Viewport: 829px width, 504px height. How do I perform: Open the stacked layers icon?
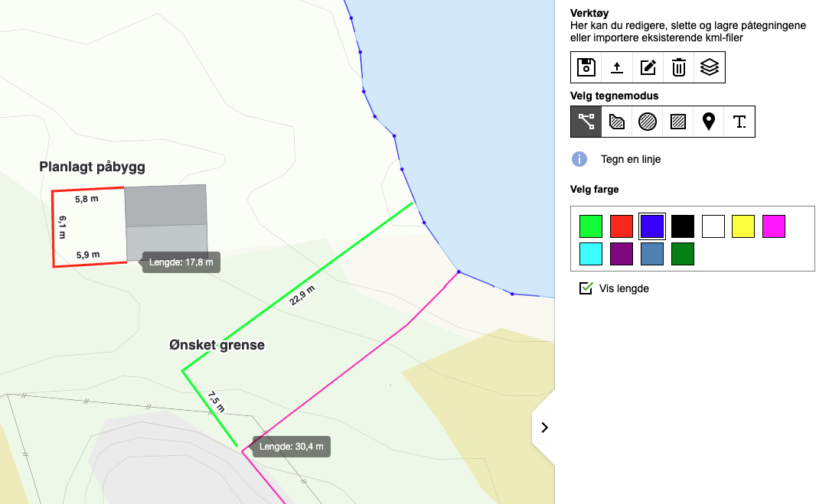click(x=710, y=67)
